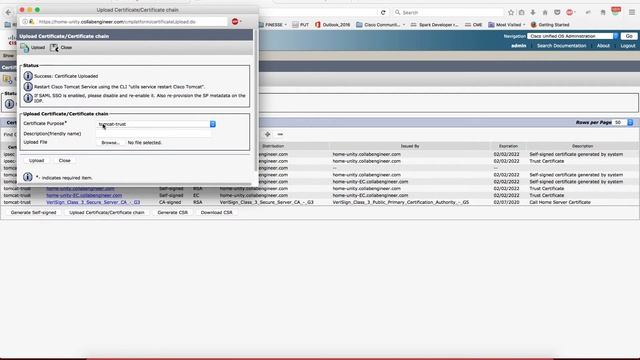
Task: Show bookmarks with the clipboard list icon
Action: (522, 13)
